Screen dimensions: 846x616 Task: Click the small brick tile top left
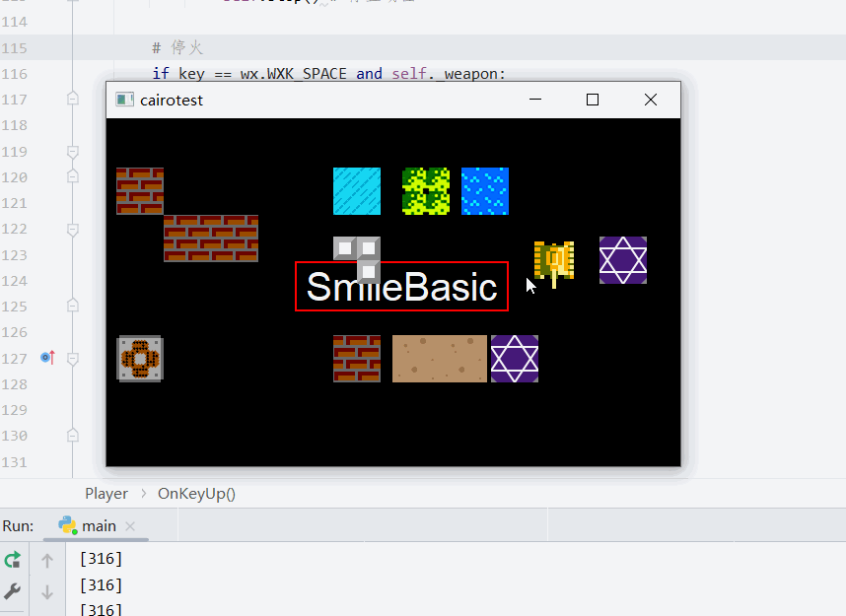point(140,191)
